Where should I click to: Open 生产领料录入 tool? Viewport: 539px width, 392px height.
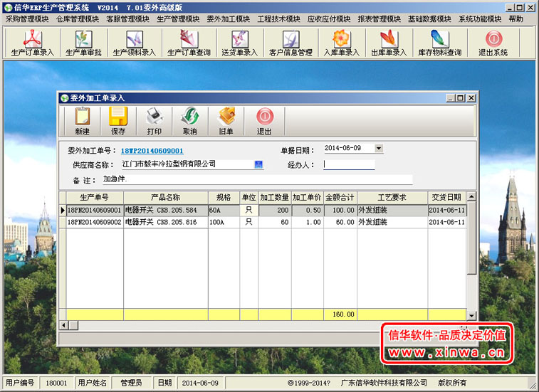pyautogui.click(x=135, y=43)
